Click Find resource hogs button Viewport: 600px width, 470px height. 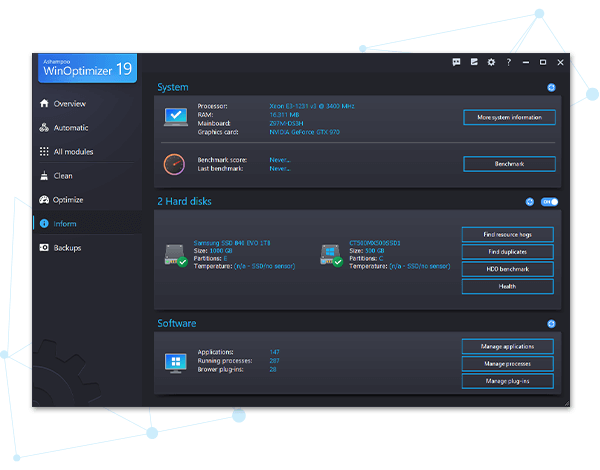pos(507,234)
